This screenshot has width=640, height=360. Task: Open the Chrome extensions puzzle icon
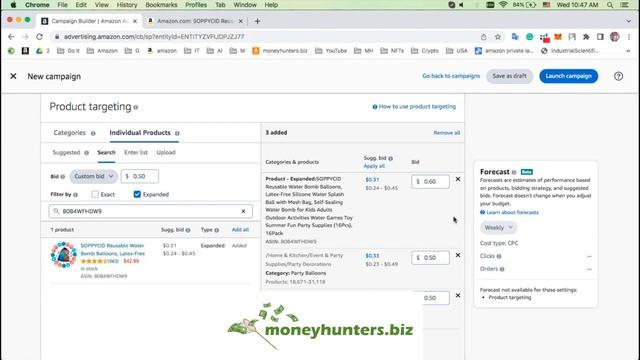tap(586, 37)
